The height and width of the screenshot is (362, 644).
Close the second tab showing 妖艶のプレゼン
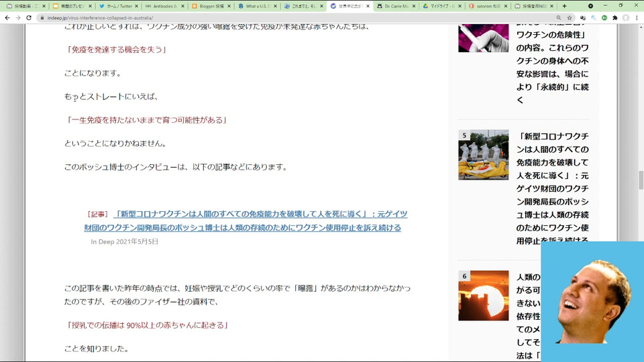[90, 6]
